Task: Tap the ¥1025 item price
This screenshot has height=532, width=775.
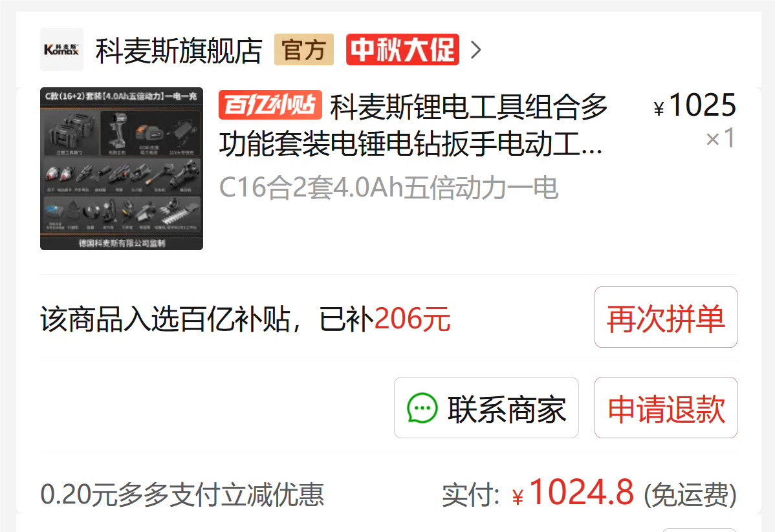Action: (x=694, y=105)
